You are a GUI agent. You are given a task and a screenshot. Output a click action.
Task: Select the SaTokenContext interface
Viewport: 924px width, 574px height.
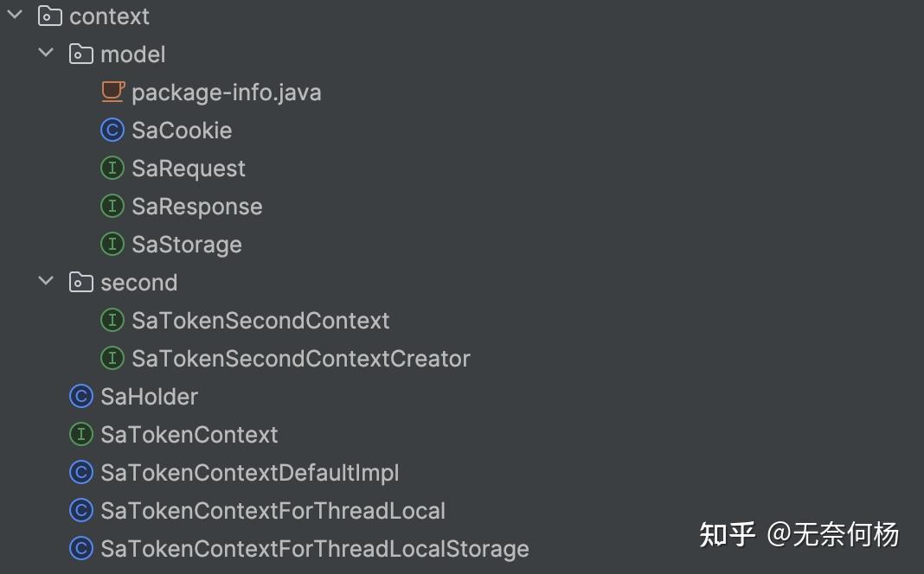tap(189, 434)
